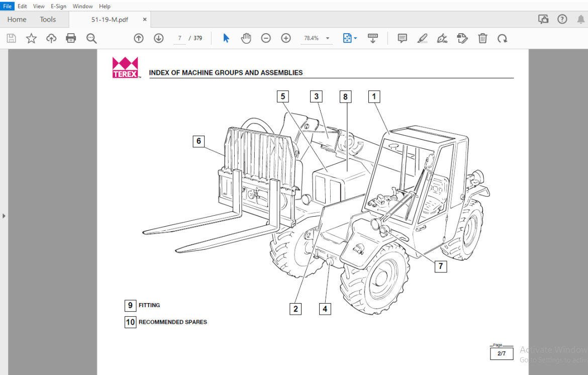588x375 pixels.
Task: Expand the fit page options arrow
Action: [x=355, y=38]
